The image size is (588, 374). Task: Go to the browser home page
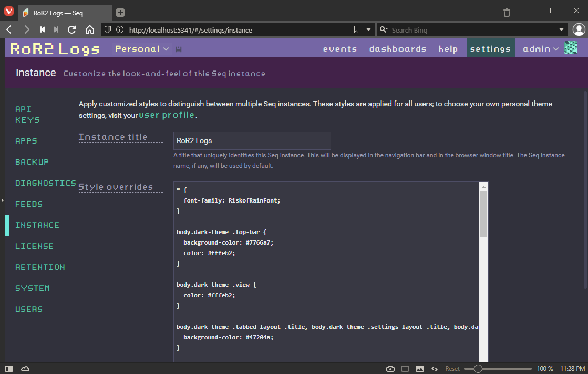coord(90,29)
